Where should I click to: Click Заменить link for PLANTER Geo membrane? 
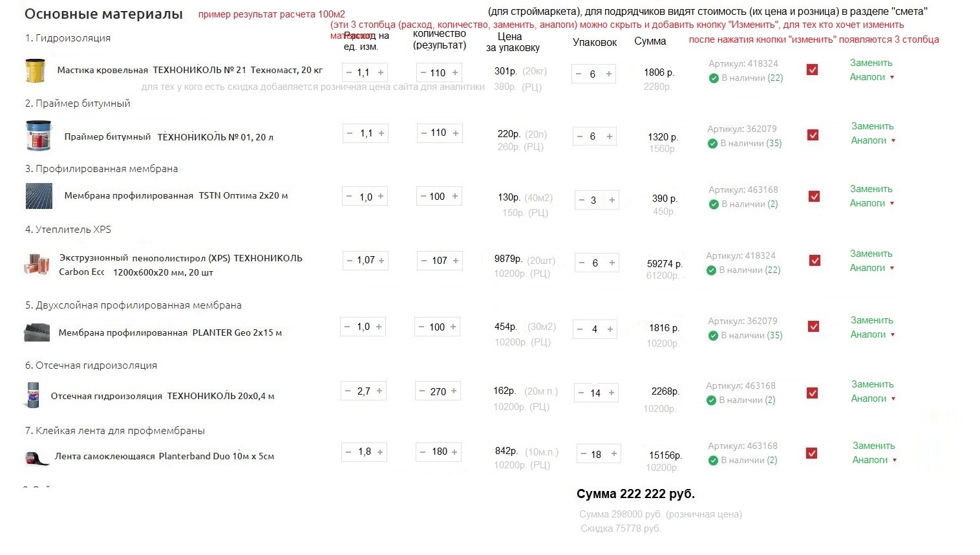(x=871, y=320)
